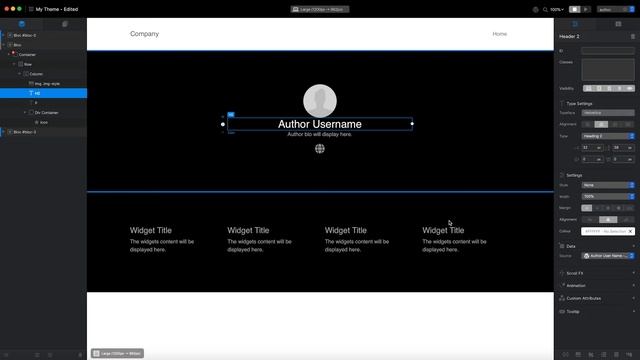Image resolution: width=640 pixels, height=360 pixels.
Task: Click the trash icon beside Header 2
Action: click(633, 37)
